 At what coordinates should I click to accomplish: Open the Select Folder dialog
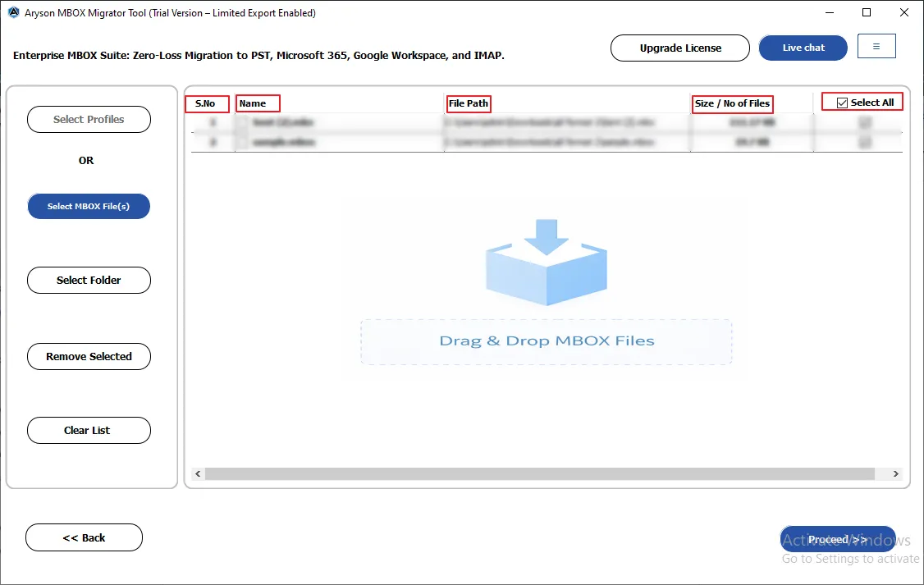click(89, 281)
